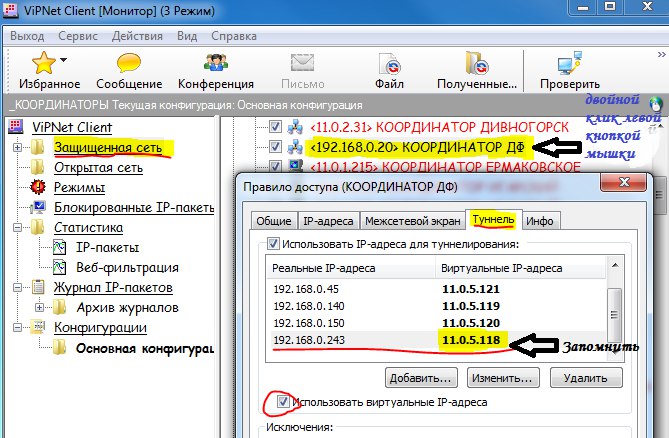Select row 192.168.0.243 in tunnel list
The height and width of the screenshot is (438, 669).
(x=436, y=340)
